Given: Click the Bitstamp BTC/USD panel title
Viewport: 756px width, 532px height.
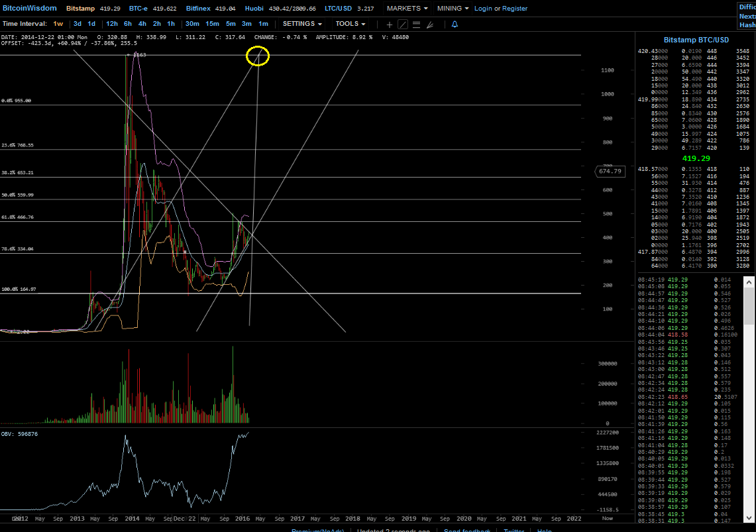Looking at the screenshot, I should [696, 40].
